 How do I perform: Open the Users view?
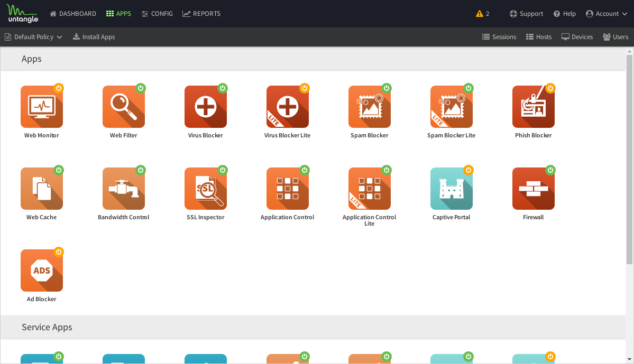pos(615,37)
